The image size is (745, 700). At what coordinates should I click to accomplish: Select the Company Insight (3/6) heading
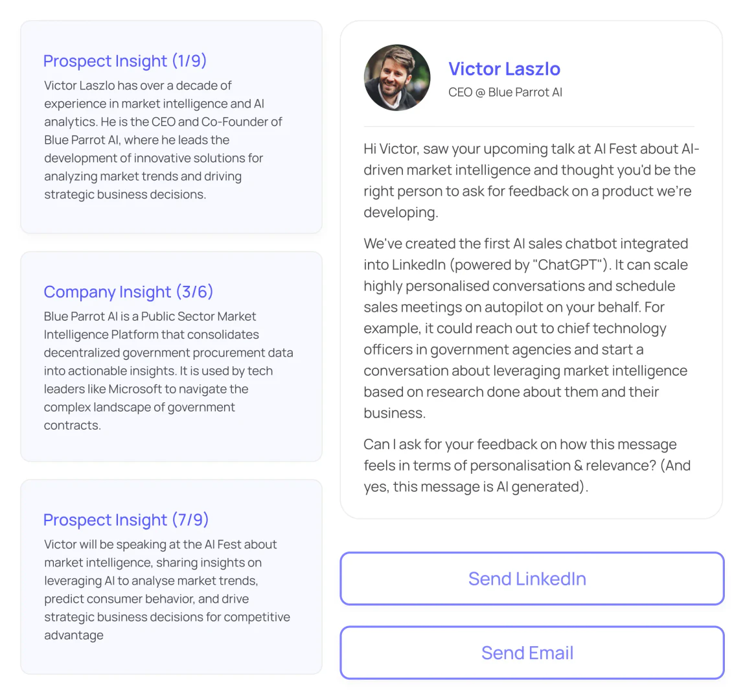128,292
